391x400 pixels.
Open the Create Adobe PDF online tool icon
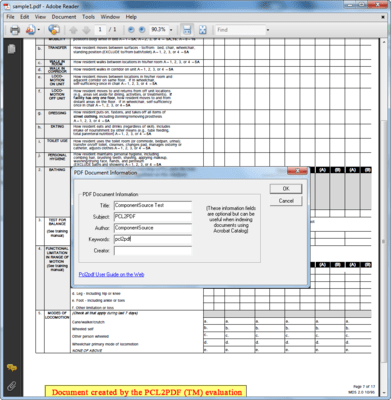pos(31,30)
